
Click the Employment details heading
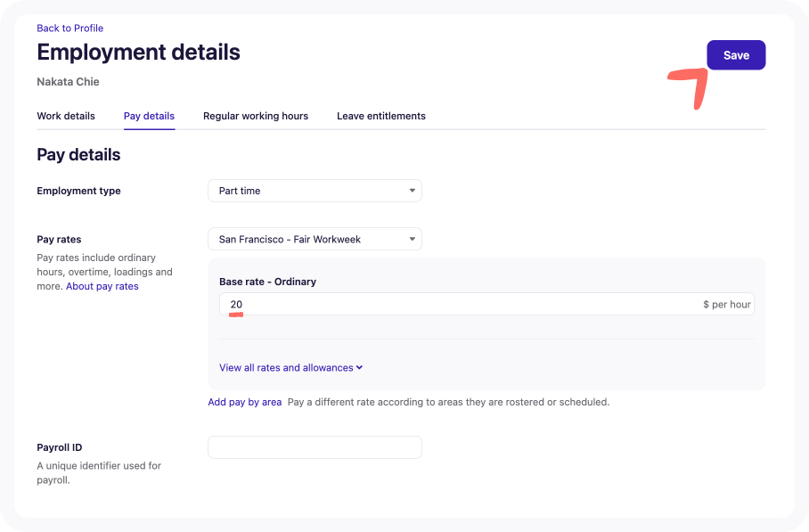pos(138,52)
